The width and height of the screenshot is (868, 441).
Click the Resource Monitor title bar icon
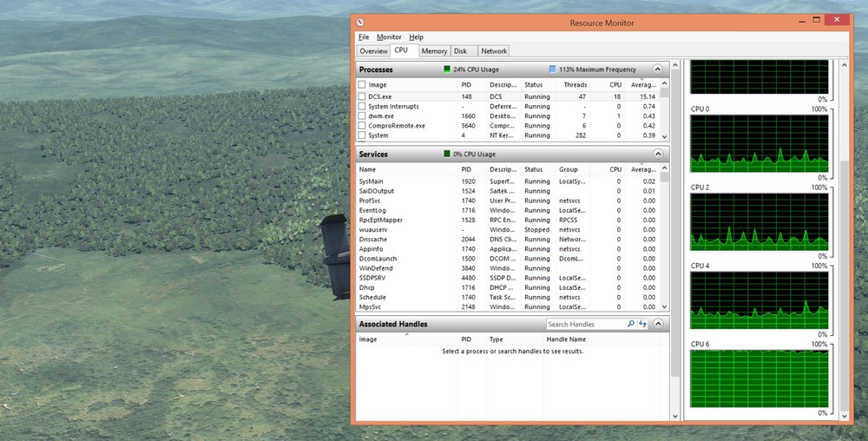[361, 23]
